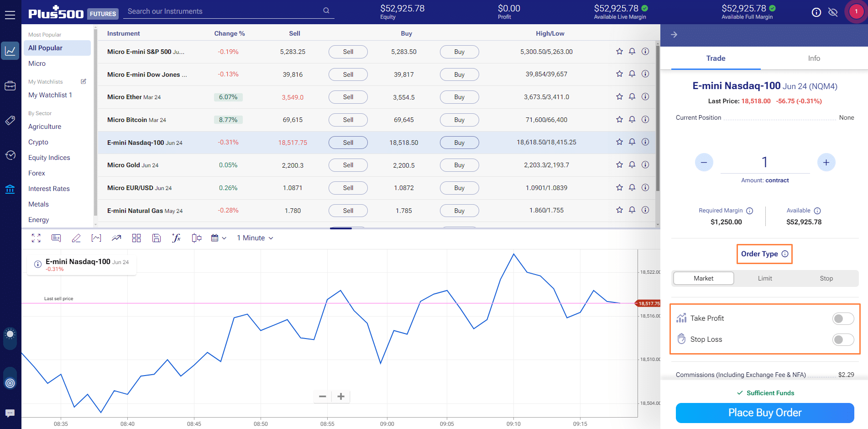Image resolution: width=868 pixels, height=429 pixels.
Task: Click the info icon in top header
Action: pos(816,12)
